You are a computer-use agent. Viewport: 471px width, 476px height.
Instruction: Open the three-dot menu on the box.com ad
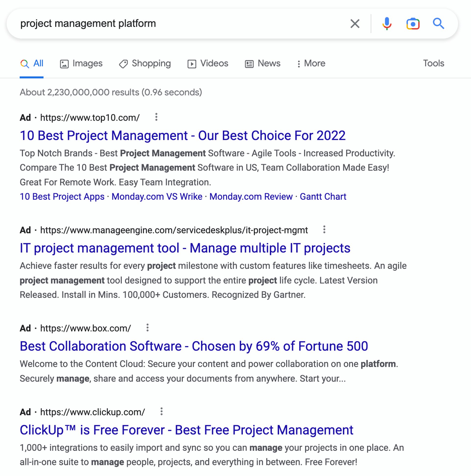tap(148, 328)
